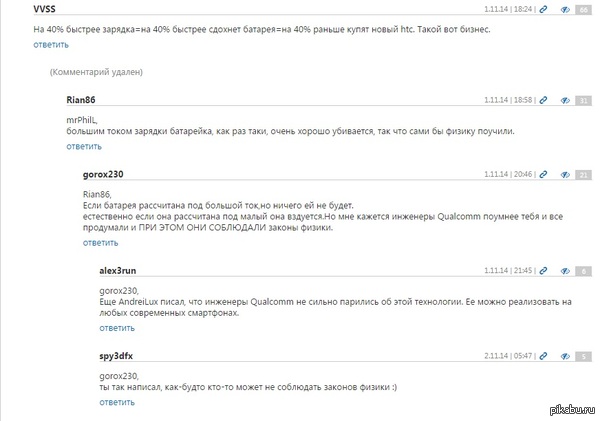This screenshot has width=600, height=421.
Task: Click permalink icon on Rian86 comment
Action: (x=542, y=100)
